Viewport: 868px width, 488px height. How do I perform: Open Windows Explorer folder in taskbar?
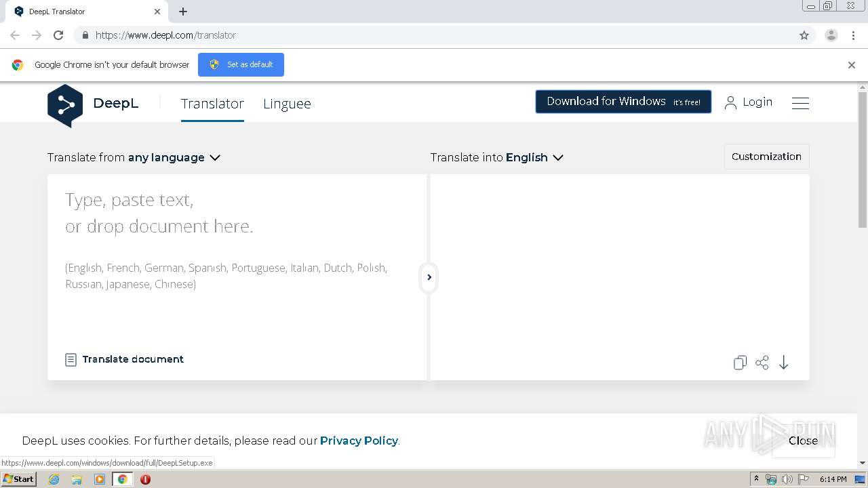[x=77, y=479]
